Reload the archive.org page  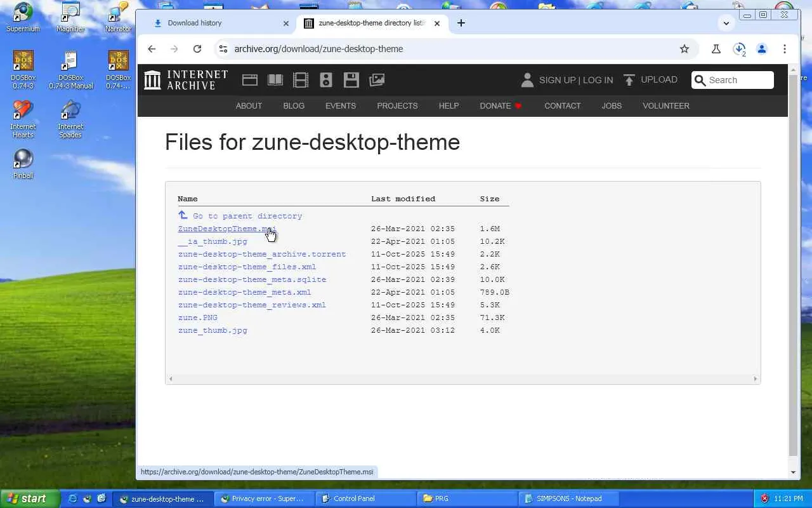197,49
